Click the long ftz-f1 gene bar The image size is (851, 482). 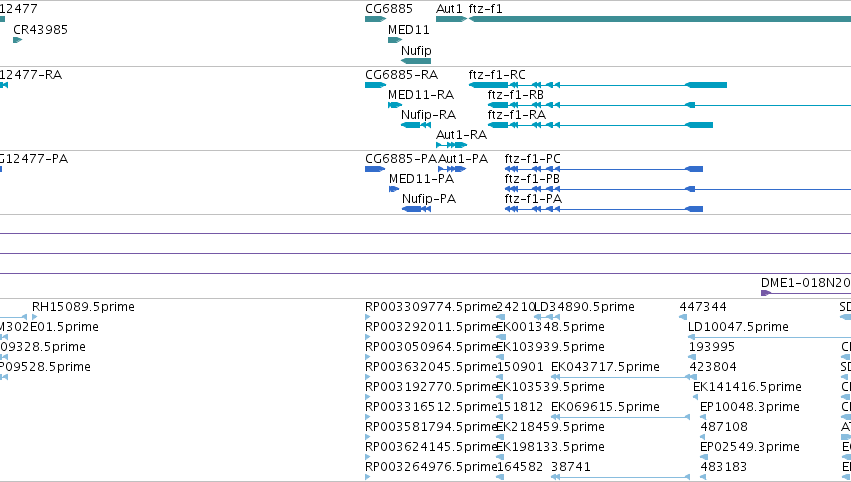659,19
